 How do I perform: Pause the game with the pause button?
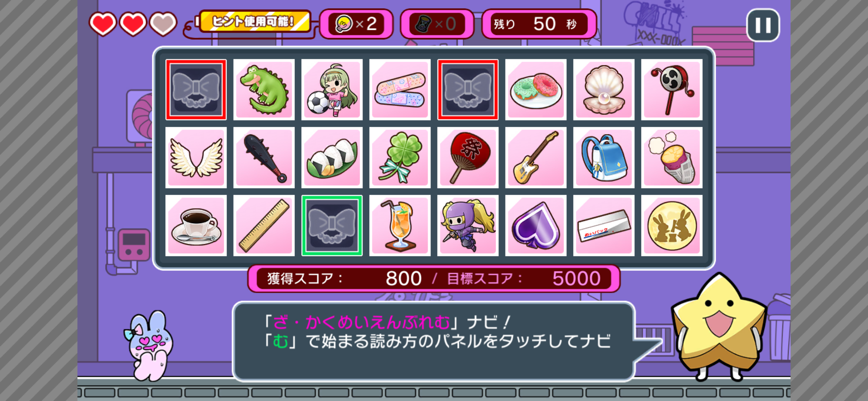(763, 25)
